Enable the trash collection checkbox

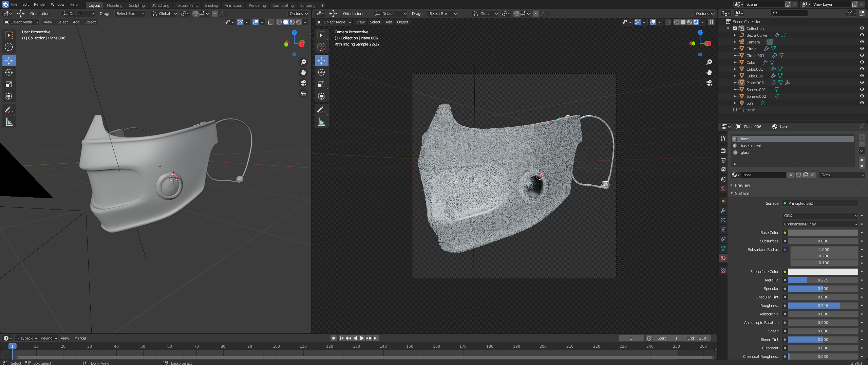[735, 110]
